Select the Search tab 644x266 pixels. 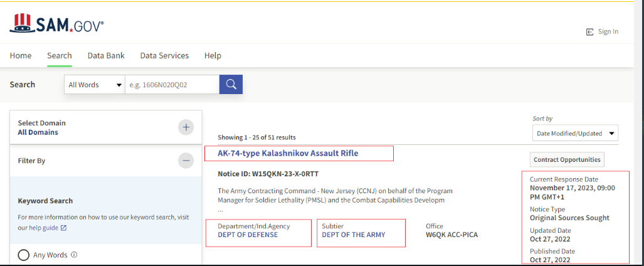[x=60, y=55]
